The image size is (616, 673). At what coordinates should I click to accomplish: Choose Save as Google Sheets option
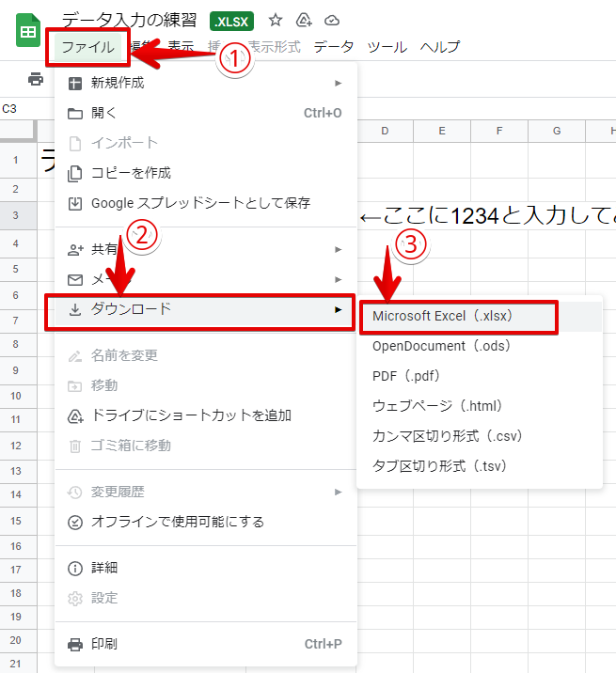(199, 203)
